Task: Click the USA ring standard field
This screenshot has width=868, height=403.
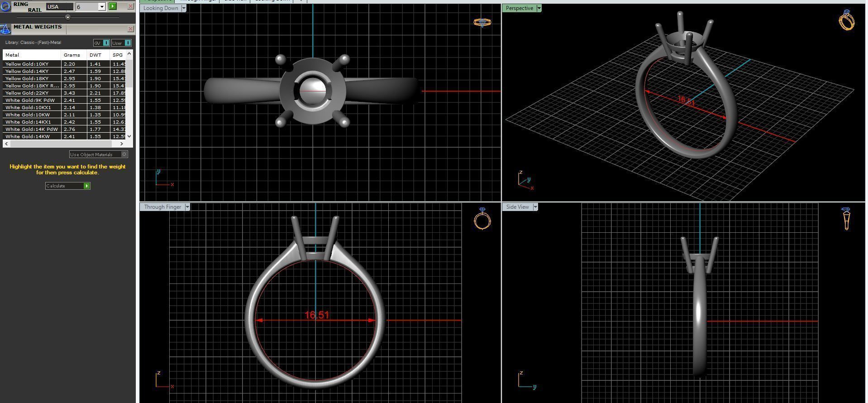Action: (60, 7)
